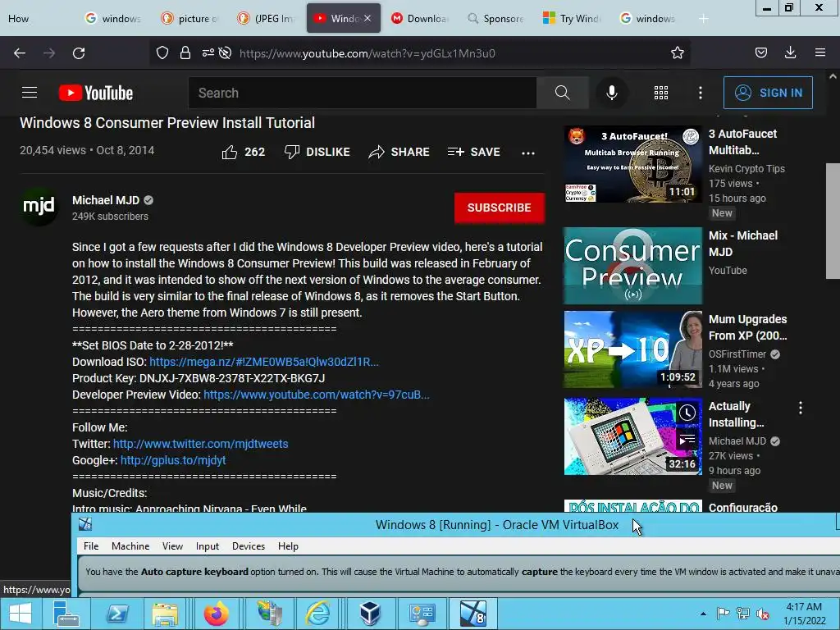Focus the YouTube search field
Image resolution: width=840 pixels, height=630 pixels.
coord(363,93)
